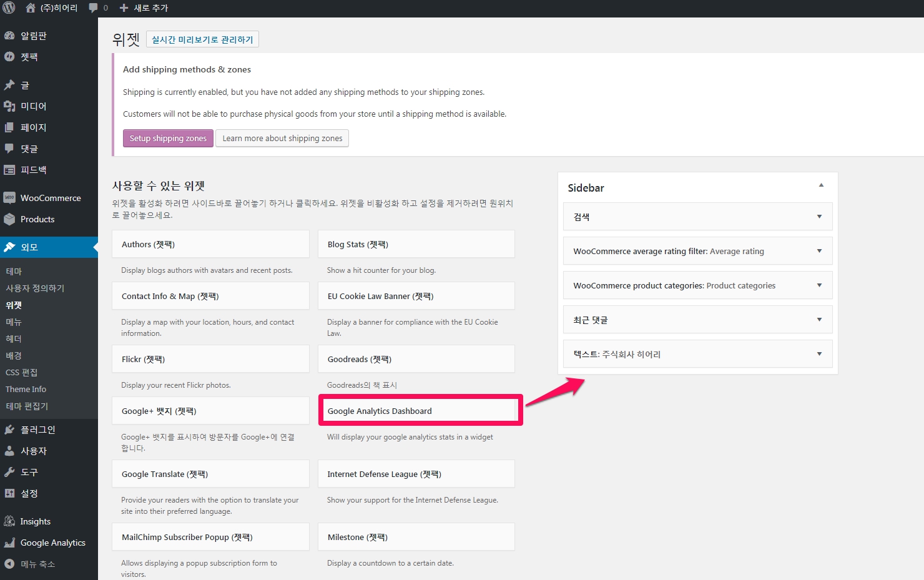Open the 테마 submenu item
924x580 pixels.
(14, 272)
